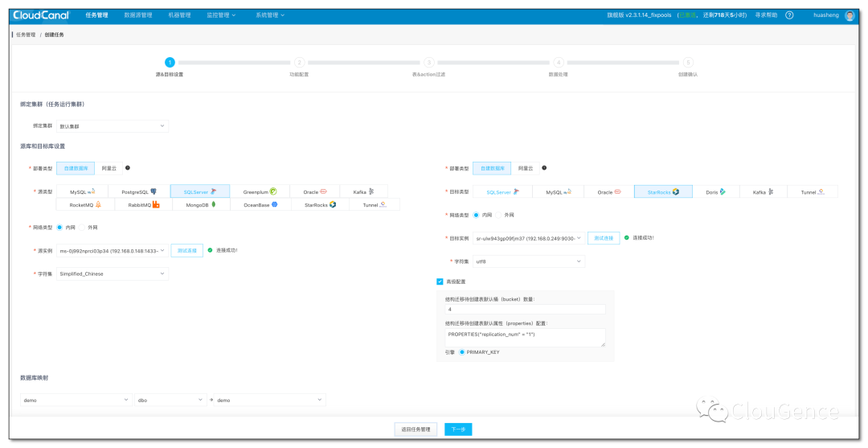
Task: Select MongoDB as source type
Action: point(201,205)
